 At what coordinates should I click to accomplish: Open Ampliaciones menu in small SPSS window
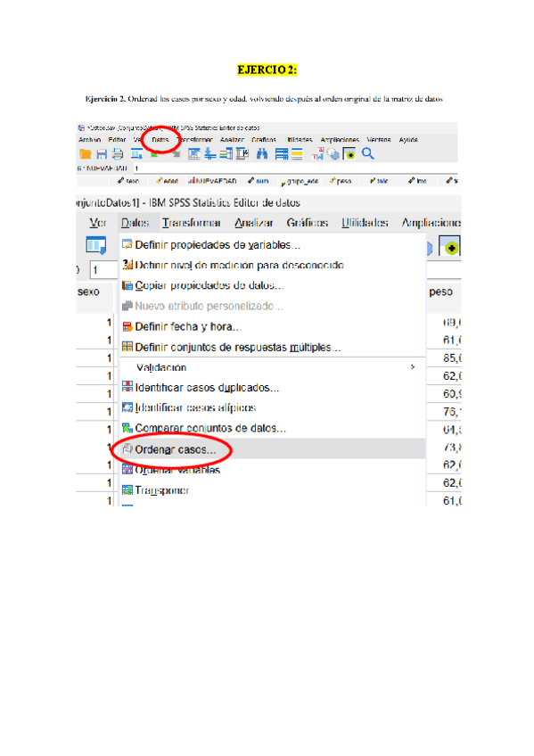(340, 140)
